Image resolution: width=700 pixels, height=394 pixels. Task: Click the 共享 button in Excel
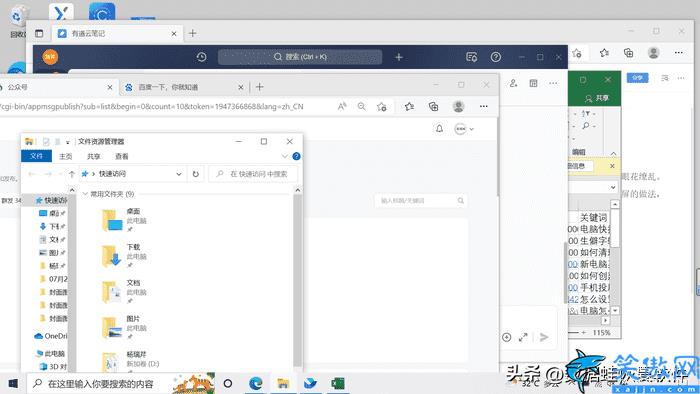click(x=597, y=98)
